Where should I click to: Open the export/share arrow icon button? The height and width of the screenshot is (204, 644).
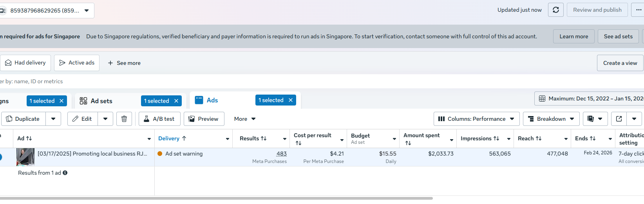tap(619, 119)
